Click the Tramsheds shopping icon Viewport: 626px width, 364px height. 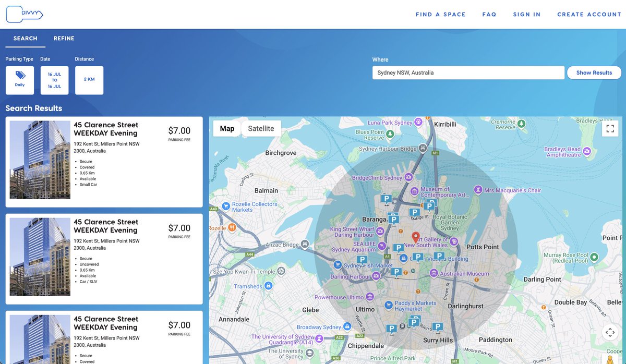[268, 286]
